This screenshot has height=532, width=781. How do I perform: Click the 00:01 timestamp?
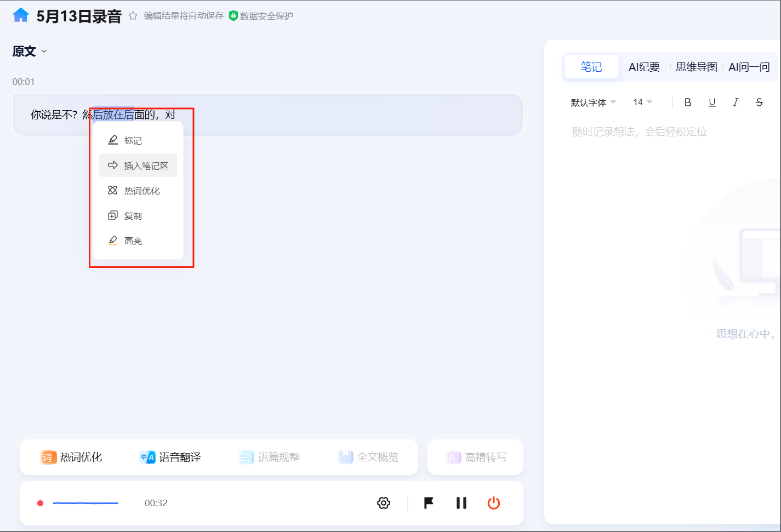click(x=24, y=82)
